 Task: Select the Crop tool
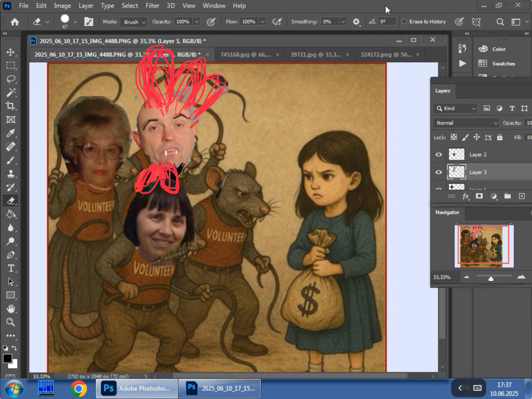pos(11,106)
